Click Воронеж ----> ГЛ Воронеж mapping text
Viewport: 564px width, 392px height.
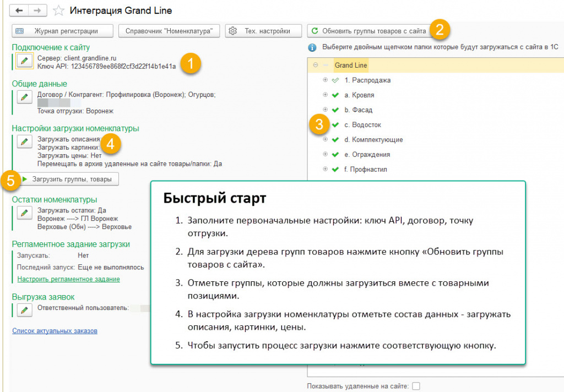tap(78, 219)
